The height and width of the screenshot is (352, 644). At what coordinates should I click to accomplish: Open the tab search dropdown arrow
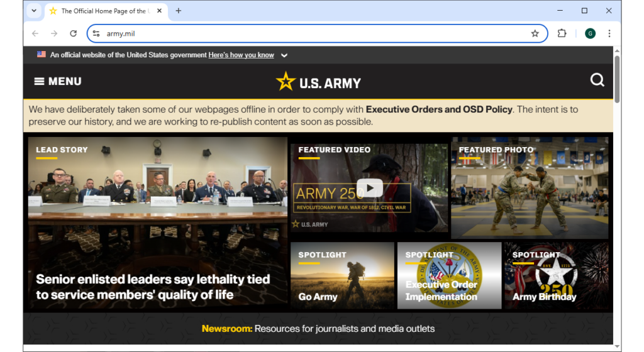point(34,11)
